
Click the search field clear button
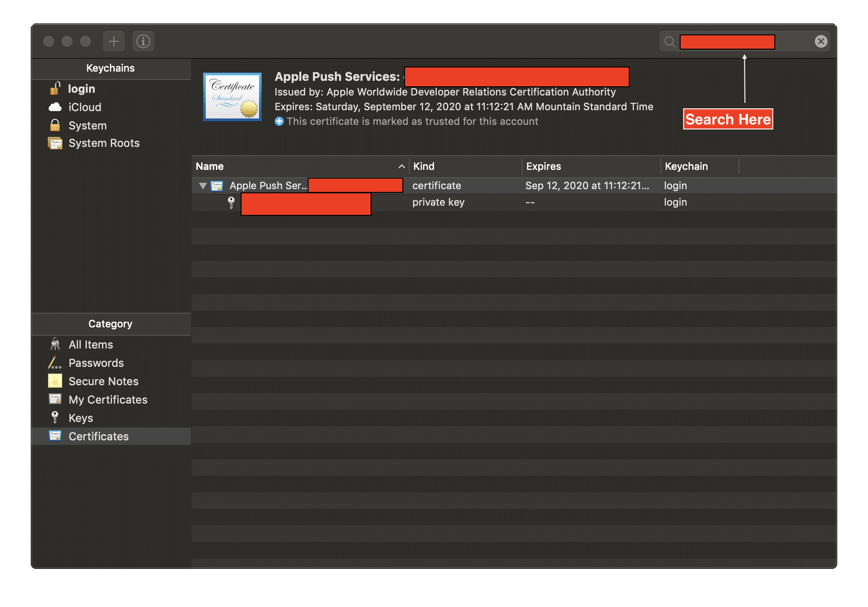pyautogui.click(x=821, y=41)
